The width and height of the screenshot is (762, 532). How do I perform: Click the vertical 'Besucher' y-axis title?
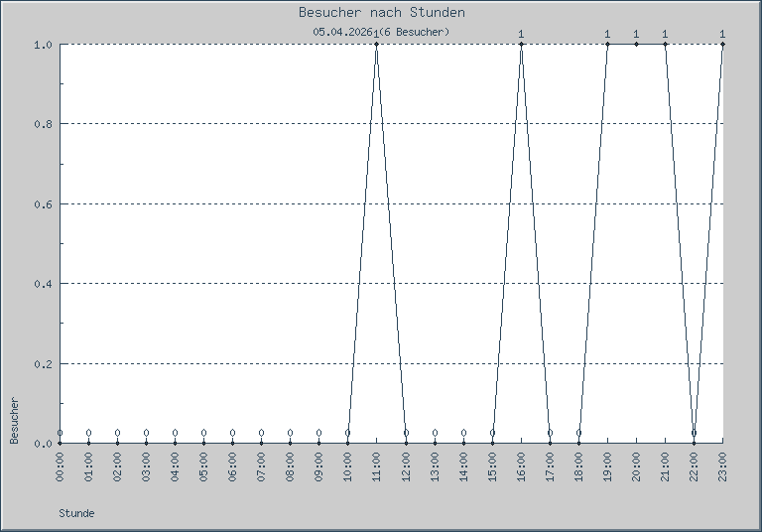pyautogui.click(x=14, y=420)
